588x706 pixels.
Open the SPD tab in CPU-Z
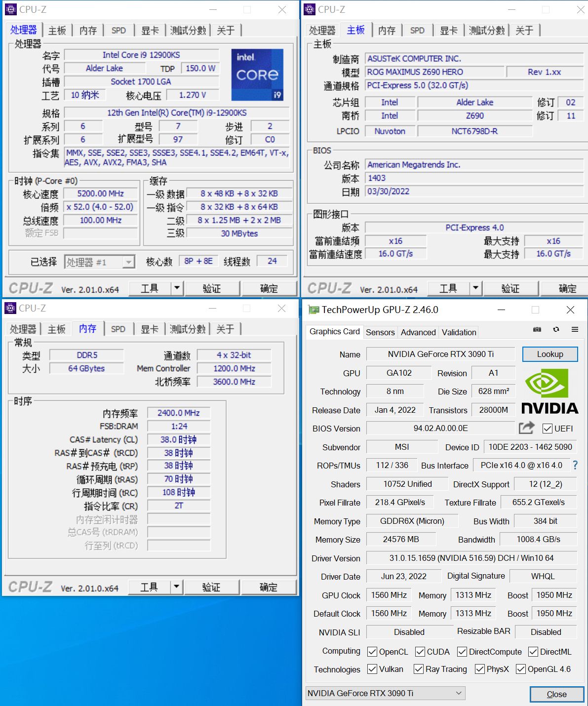[118, 30]
